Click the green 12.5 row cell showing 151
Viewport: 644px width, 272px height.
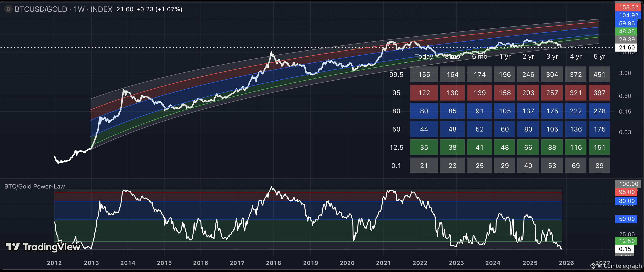click(x=599, y=147)
